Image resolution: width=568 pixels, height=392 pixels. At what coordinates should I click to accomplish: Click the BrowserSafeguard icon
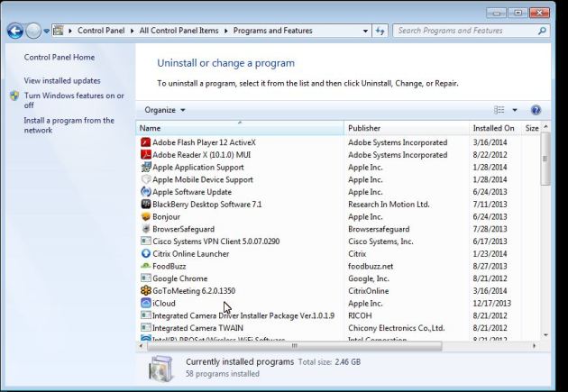coord(146,229)
